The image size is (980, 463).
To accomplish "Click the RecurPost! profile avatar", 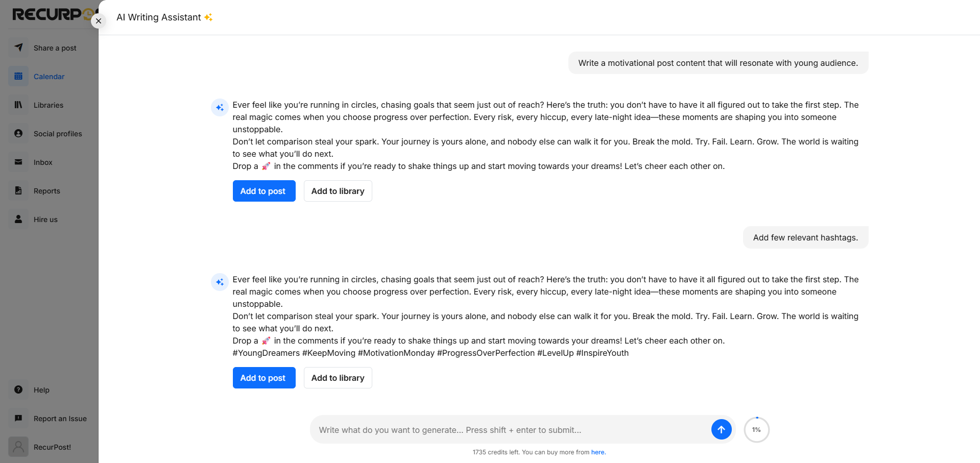I will 18,447.
